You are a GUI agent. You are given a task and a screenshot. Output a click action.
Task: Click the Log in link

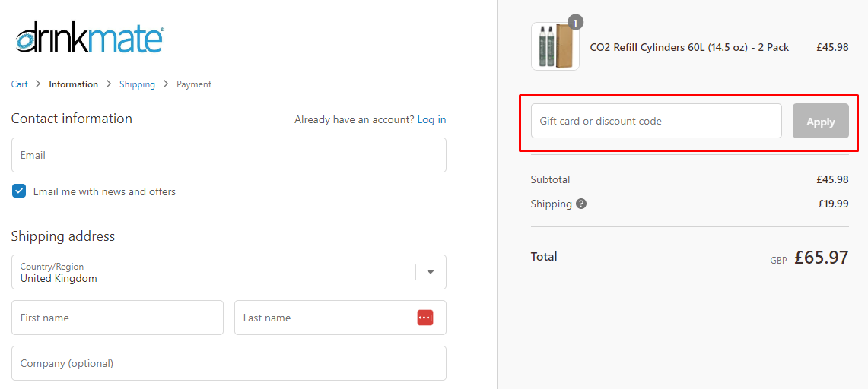pyautogui.click(x=432, y=119)
